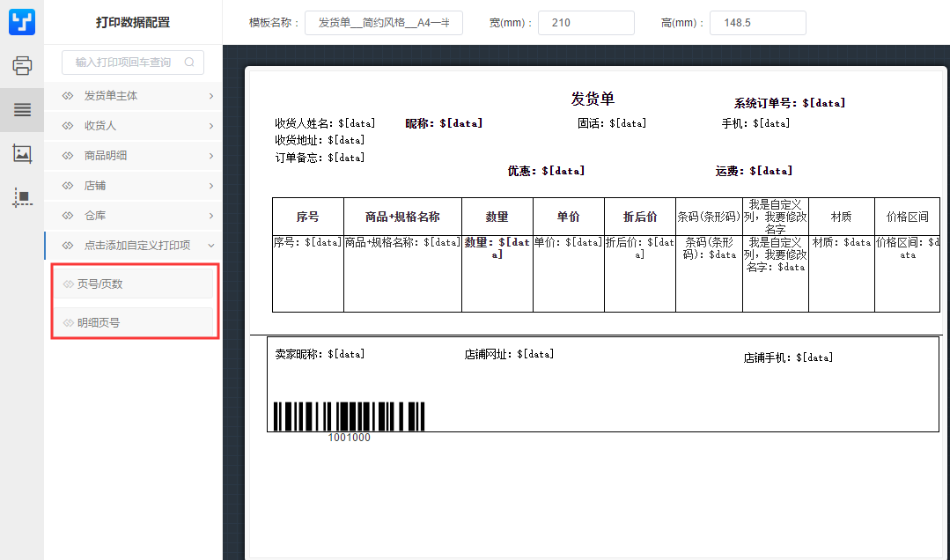Image resolution: width=950 pixels, height=560 pixels.
Task: Focus the print item search field
Action: coord(133,62)
